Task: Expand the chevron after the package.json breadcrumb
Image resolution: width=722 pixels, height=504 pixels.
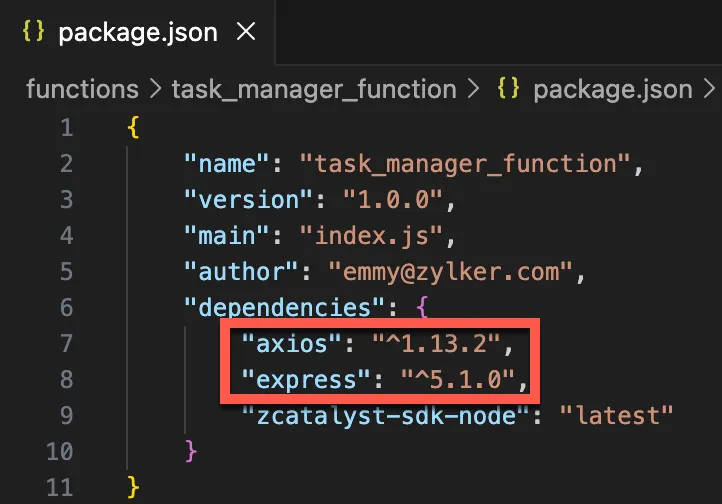Action: 710,89
